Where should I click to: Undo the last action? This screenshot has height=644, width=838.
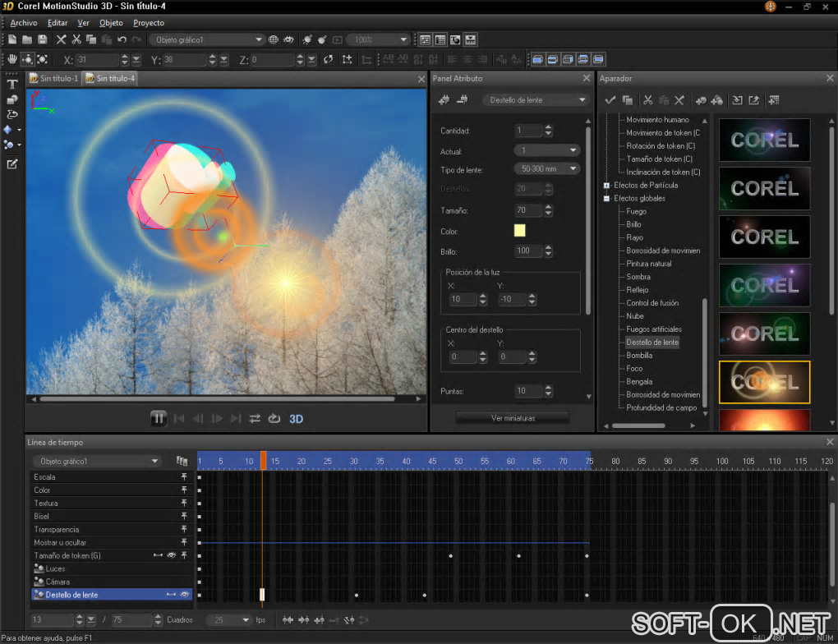pyautogui.click(x=122, y=39)
